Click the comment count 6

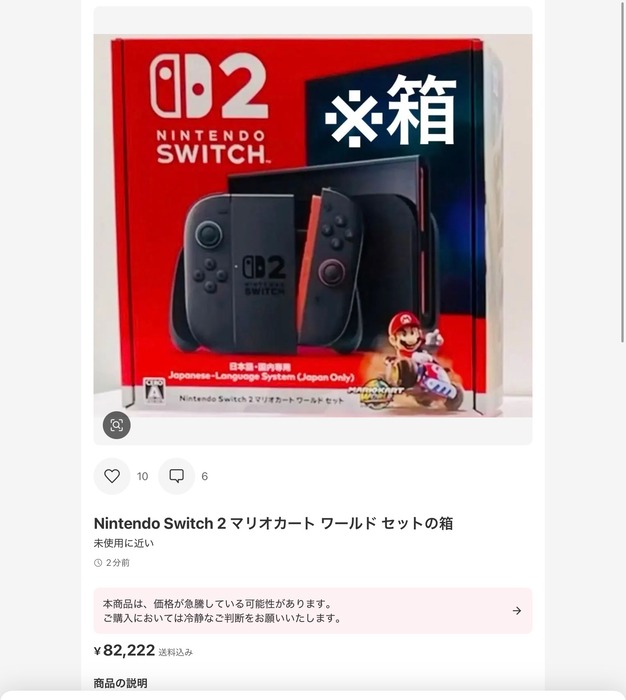pos(204,476)
